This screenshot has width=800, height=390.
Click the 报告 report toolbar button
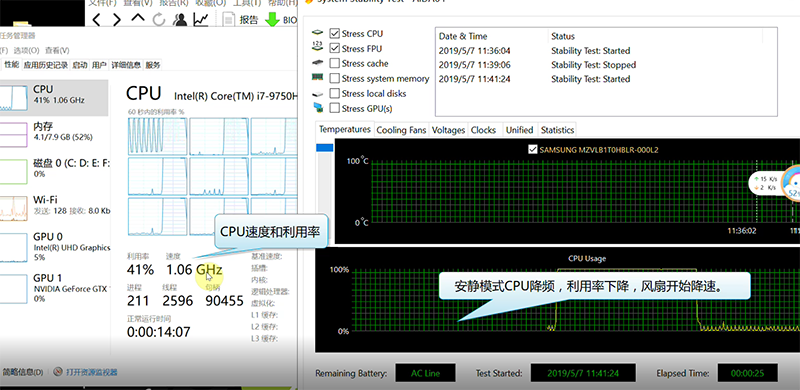(241, 20)
